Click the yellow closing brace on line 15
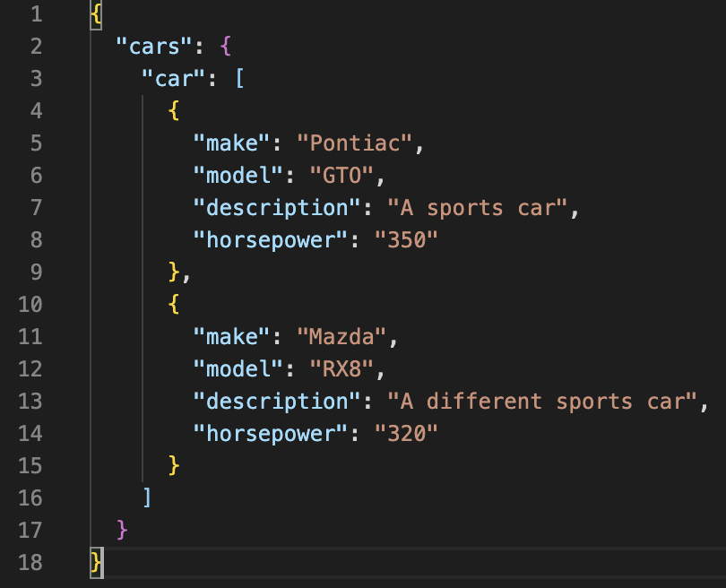Image resolution: width=726 pixels, height=588 pixels. click(174, 465)
